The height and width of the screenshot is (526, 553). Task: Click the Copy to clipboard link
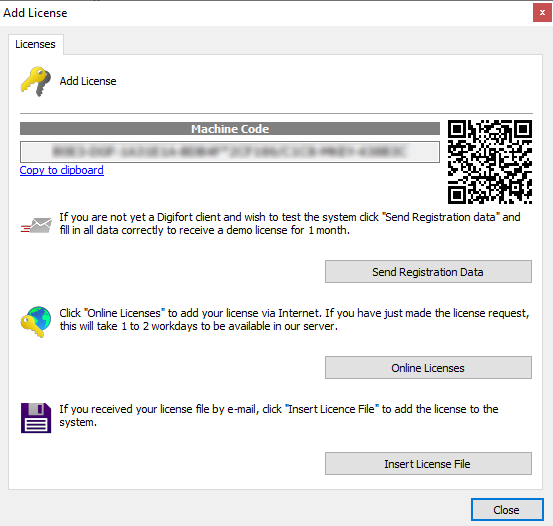[x=62, y=170]
